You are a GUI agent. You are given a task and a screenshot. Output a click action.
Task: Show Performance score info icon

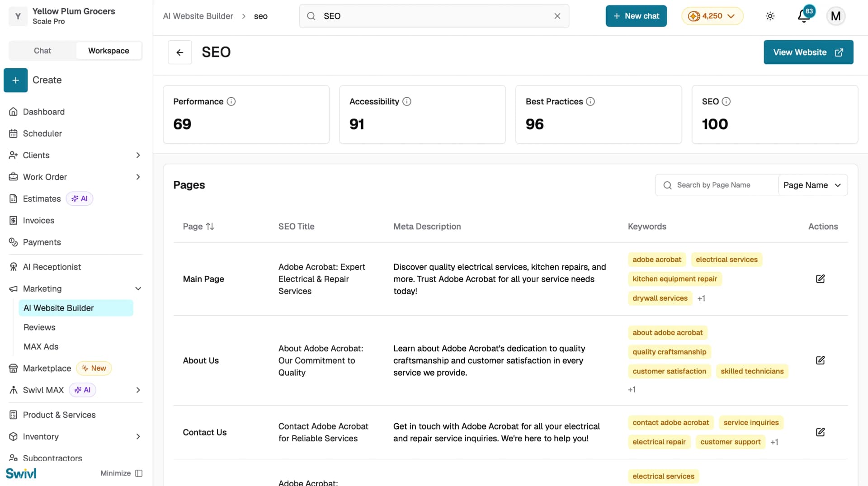pos(231,102)
